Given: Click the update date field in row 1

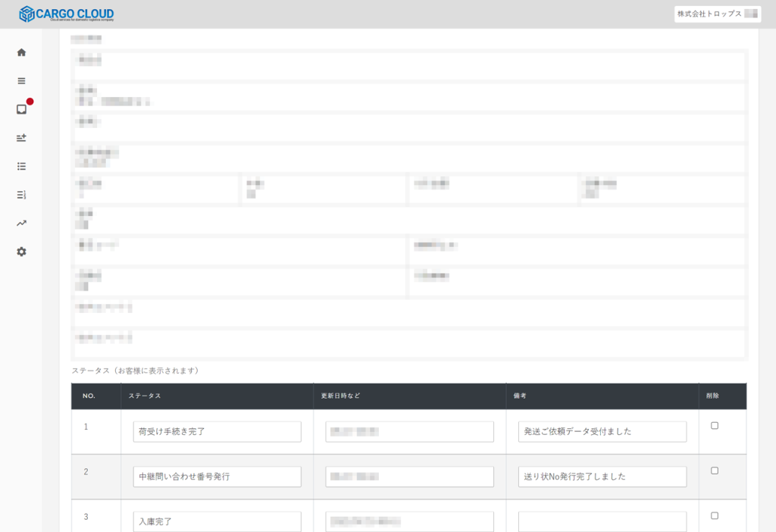Looking at the screenshot, I should (x=409, y=432).
